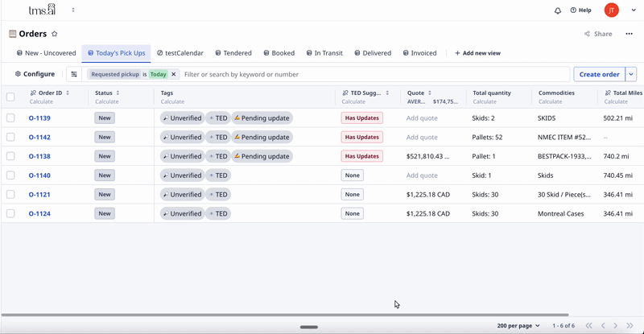Open the notifications bell
The image size is (644, 334).
[x=557, y=10]
